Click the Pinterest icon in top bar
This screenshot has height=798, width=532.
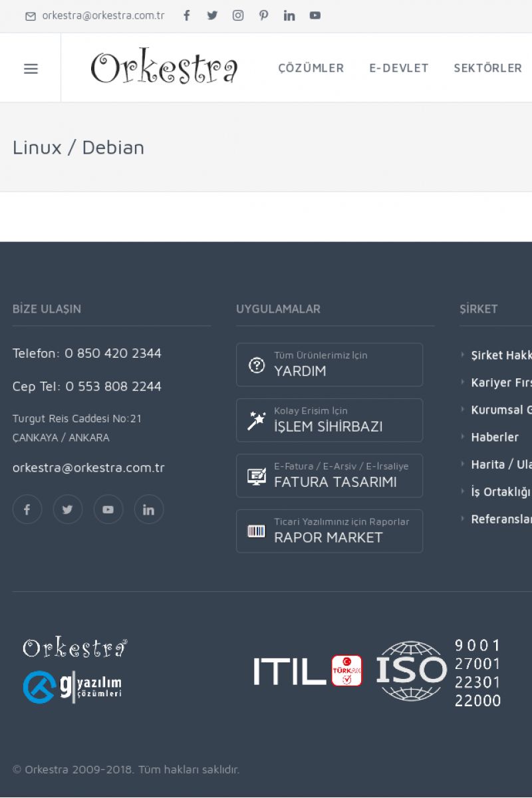264,15
